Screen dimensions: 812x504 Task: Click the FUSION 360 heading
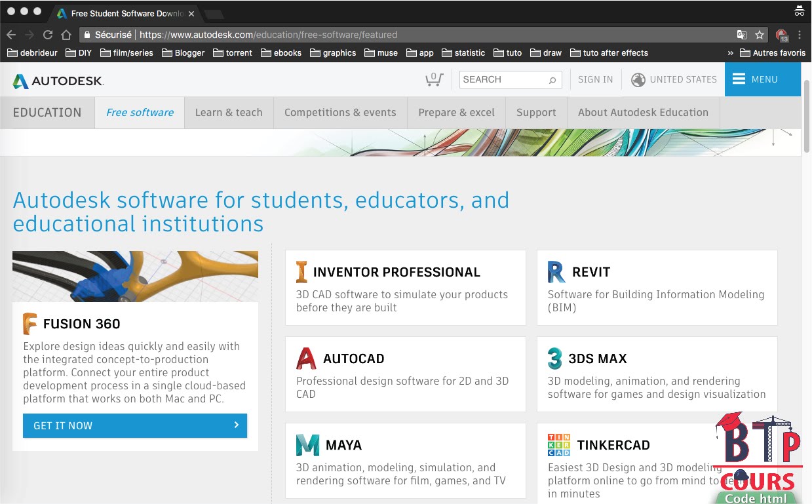tap(81, 324)
